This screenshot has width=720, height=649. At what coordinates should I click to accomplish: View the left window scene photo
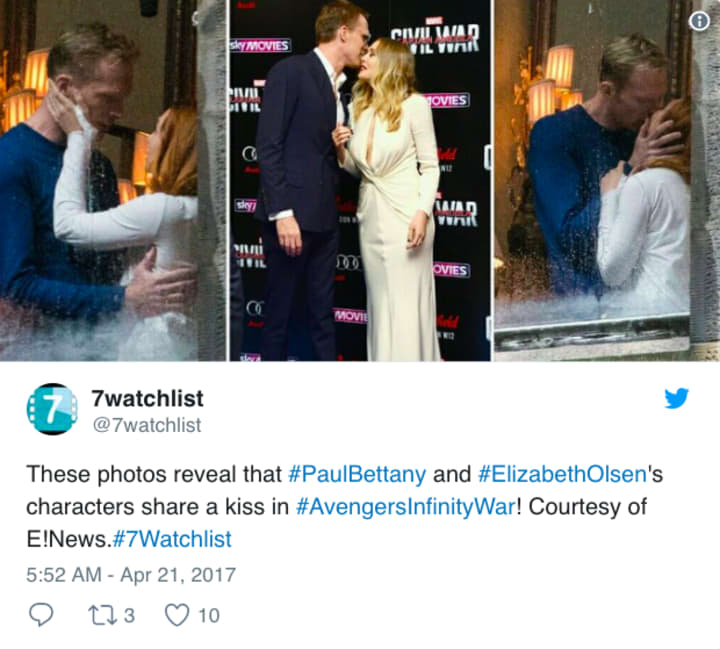[x=113, y=181]
